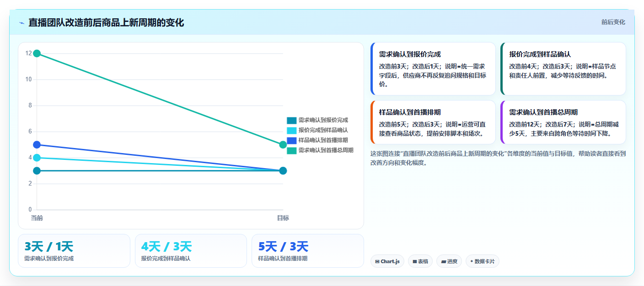Open the 4天 / 3天 stat card
This screenshot has height=286, width=644.
click(x=191, y=251)
